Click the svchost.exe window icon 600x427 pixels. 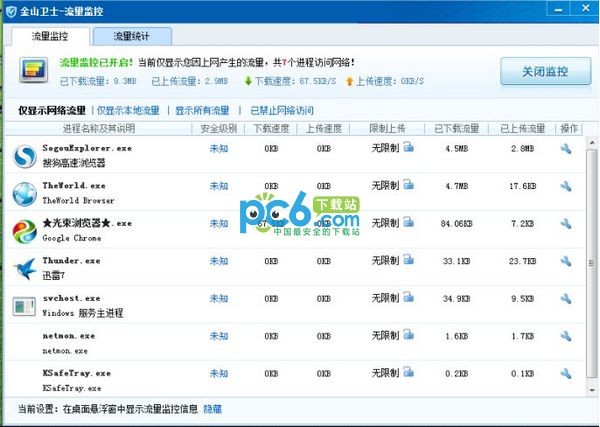tap(24, 306)
